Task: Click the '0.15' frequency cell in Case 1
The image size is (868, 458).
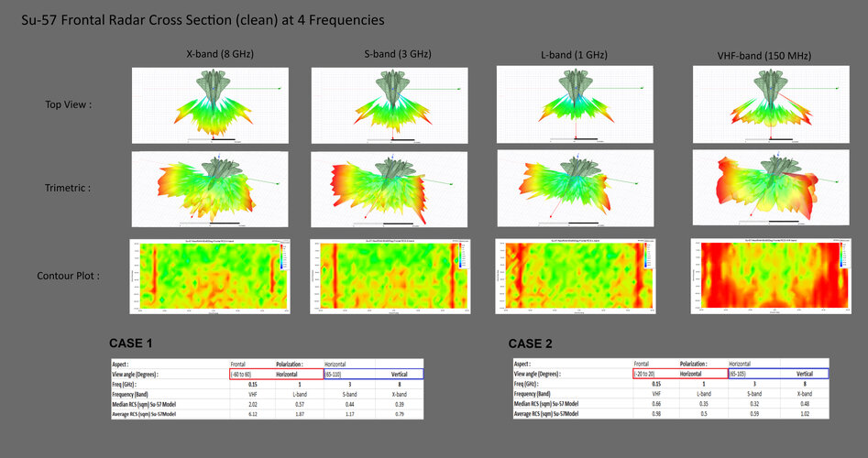Action: 253,385
